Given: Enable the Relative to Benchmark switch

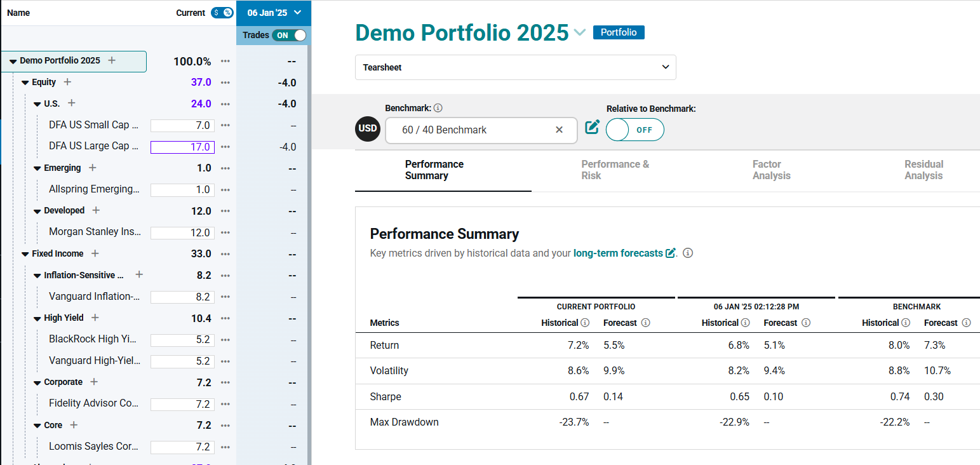Looking at the screenshot, I should point(634,130).
